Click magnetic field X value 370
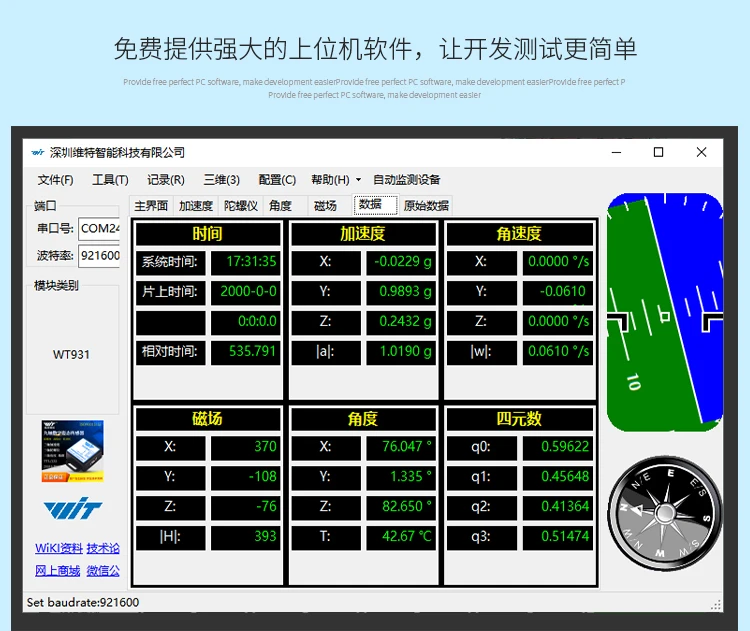The height and width of the screenshot is (631, 750). coord(246,447)
